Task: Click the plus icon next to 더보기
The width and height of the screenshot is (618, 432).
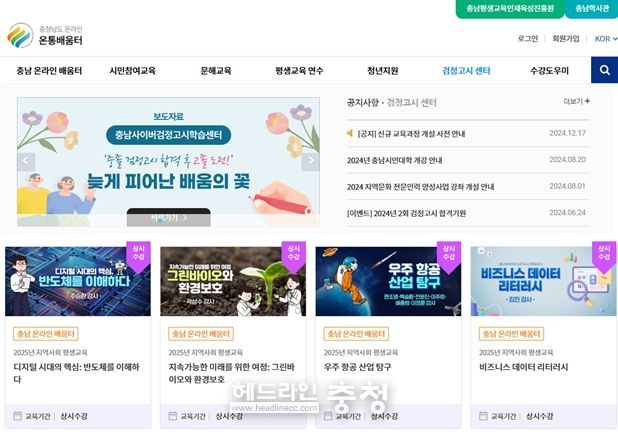Action: [x=587, y=101]
